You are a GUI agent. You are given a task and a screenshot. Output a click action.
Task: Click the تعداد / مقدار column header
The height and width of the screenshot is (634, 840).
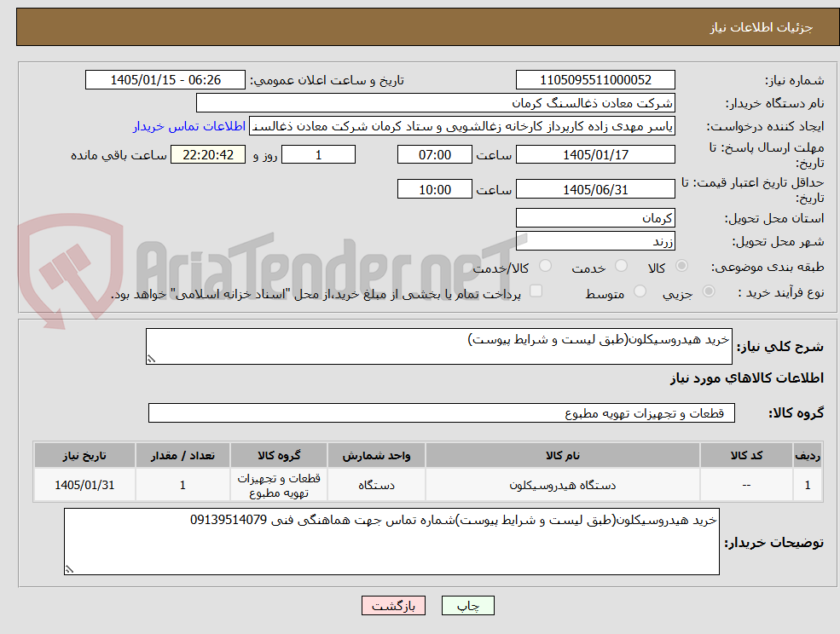pos(182,456)
